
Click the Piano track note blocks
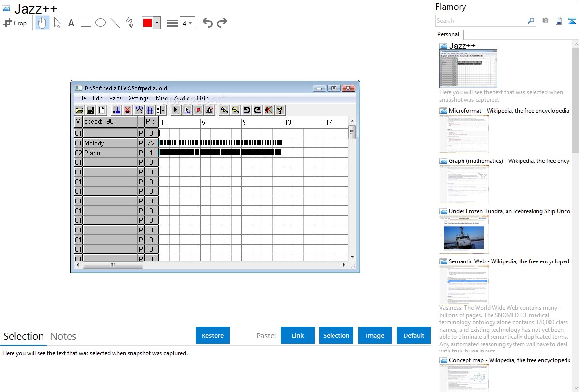[220, 152]
